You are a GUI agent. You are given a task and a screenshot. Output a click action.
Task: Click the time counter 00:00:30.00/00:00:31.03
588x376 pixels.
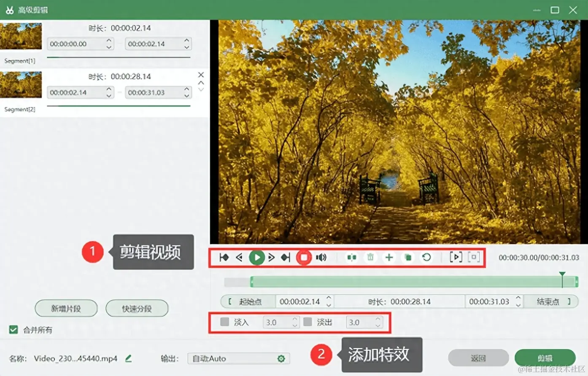(x=539, y=258)
